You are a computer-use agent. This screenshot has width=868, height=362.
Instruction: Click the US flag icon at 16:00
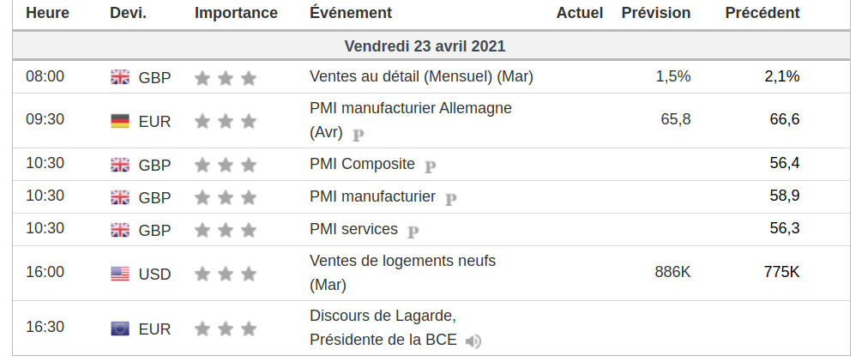pyautogui.click(x=120, y=274)
